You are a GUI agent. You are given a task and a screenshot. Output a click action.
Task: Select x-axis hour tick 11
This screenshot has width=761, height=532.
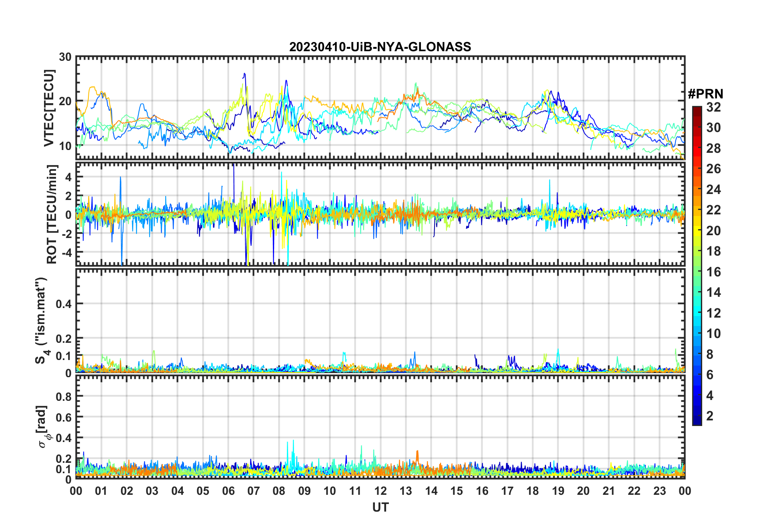click(x=355, y=491)
